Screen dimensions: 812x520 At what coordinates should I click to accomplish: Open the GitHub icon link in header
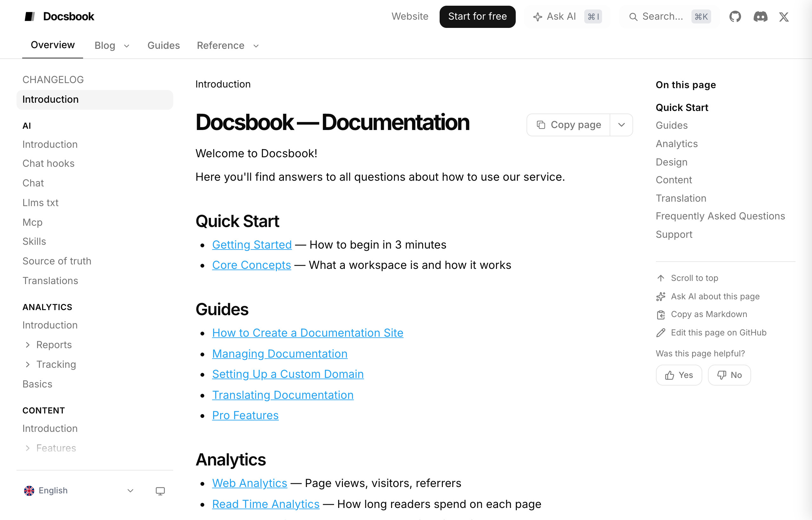click(735, 16)
